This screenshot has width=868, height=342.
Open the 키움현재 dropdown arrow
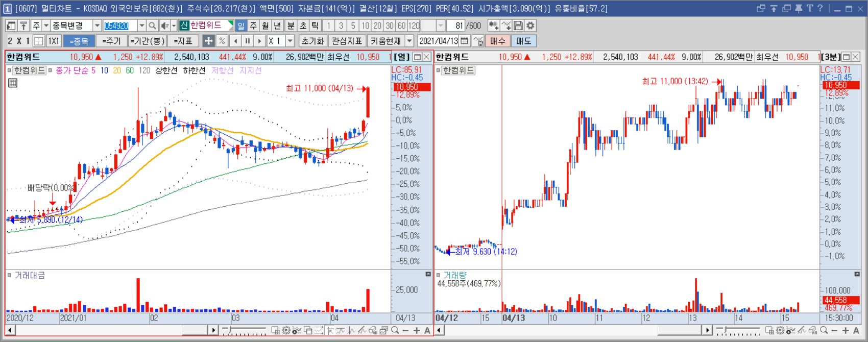(x=409, y=41)
